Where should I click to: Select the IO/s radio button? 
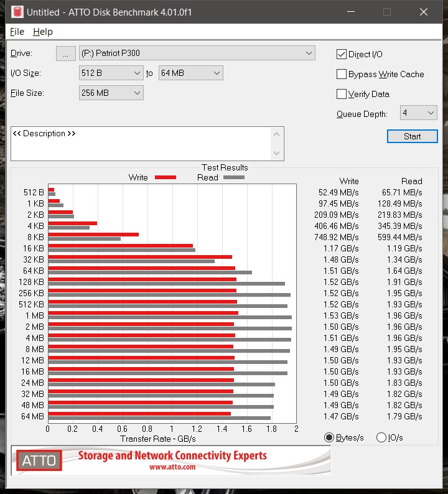pyautogui.click(x=381, y=437)
